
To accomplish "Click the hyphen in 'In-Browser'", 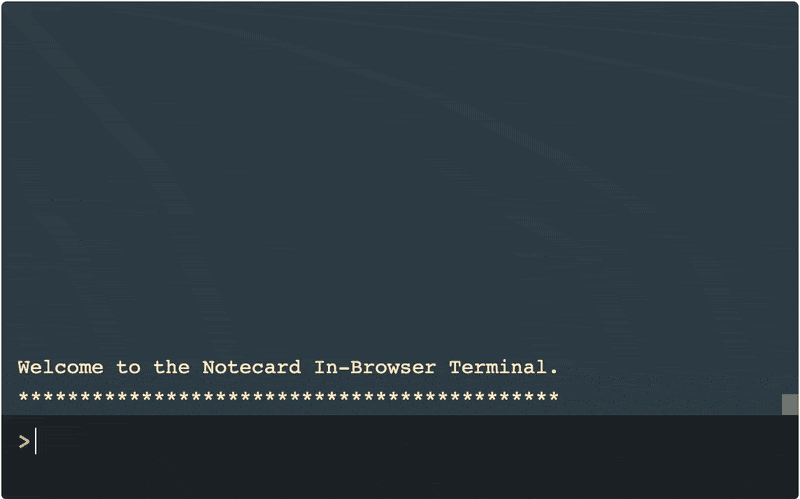I will 344,368.
